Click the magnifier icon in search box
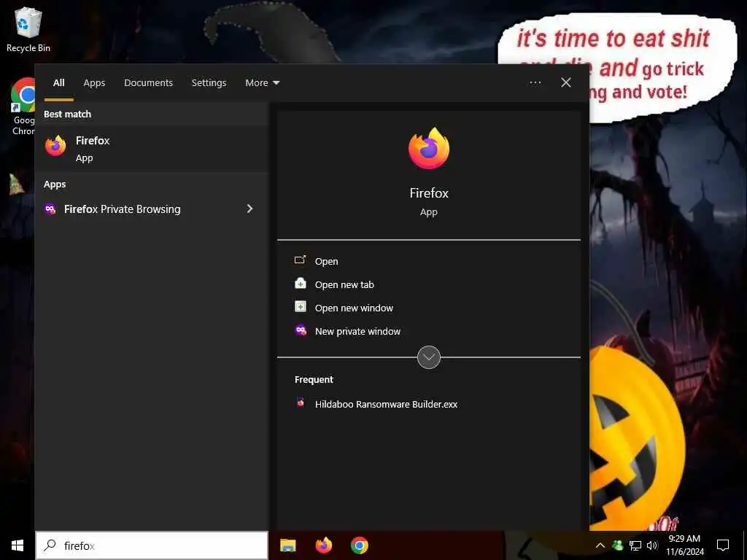The height and width of the screenshot is (560, 747). click(50, 545)
